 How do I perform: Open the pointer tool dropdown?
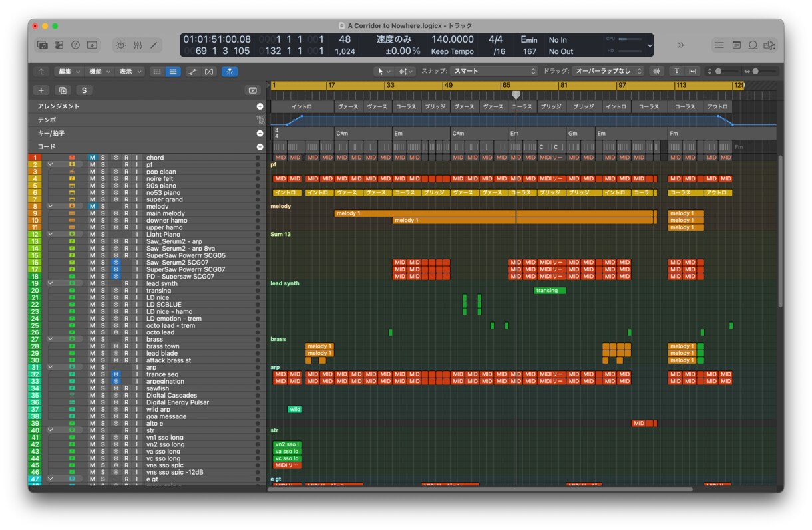[384, 72]
